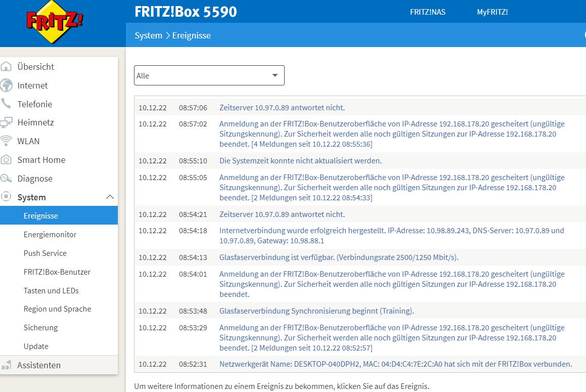Open the Netzwerkgerät DESKTOP-040DPH2 verbunden event
Image resolution: width=586 pixels, height=392 pixels.
(x=395, y=364)
